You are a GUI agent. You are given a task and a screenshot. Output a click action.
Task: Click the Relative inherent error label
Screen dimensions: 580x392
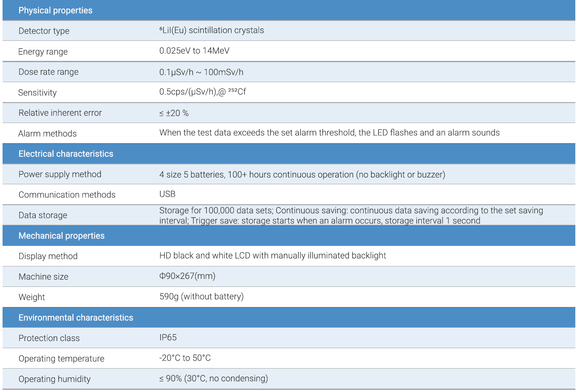coord(60,113)
